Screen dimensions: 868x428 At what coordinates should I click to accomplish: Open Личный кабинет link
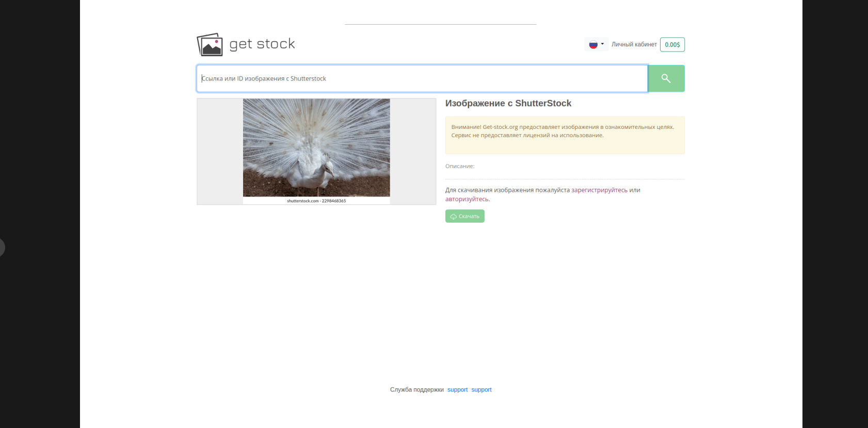point(634,44)
